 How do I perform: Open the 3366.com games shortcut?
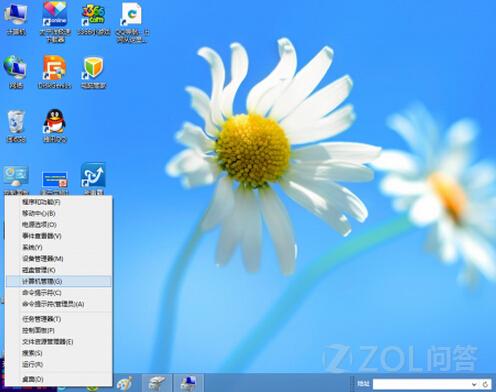tap(93, 19)
